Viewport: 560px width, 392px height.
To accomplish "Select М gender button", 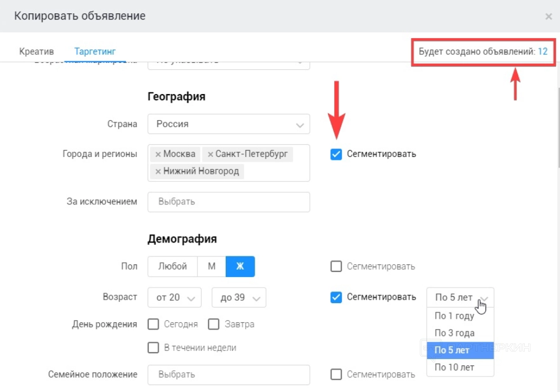I will 212,266.
